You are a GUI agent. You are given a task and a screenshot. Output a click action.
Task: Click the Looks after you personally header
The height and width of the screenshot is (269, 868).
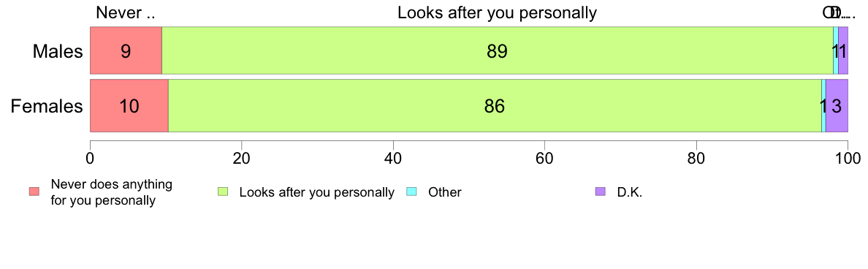497,12
